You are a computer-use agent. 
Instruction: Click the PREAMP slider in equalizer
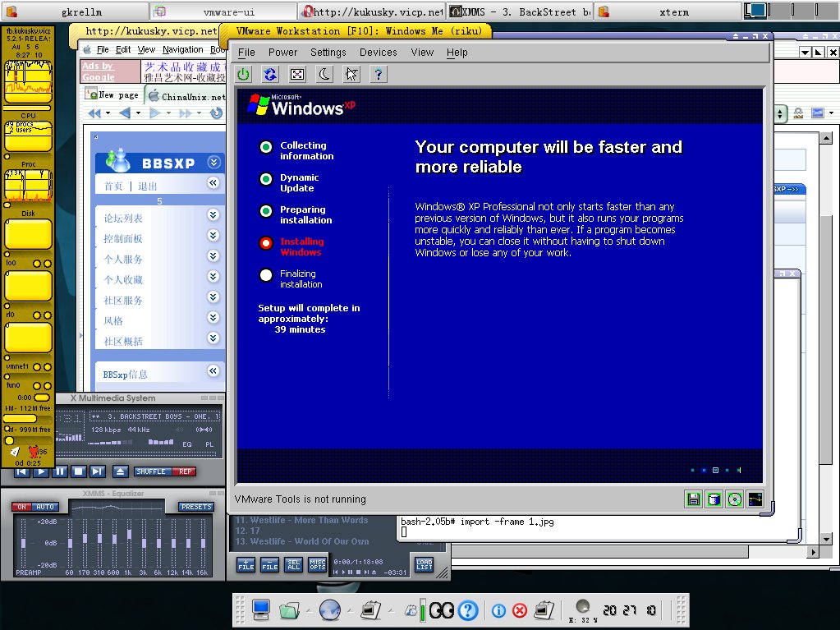[23, 543]
